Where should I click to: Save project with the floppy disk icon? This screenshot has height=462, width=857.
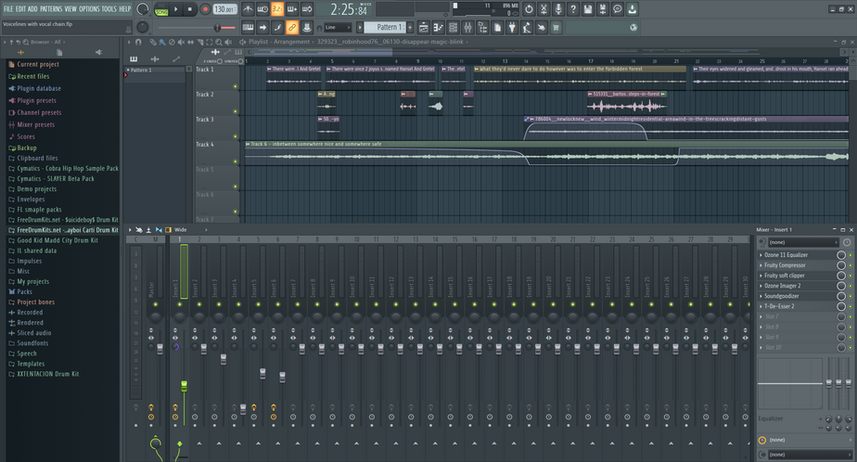pyautogui.click(x=588, y=9)
